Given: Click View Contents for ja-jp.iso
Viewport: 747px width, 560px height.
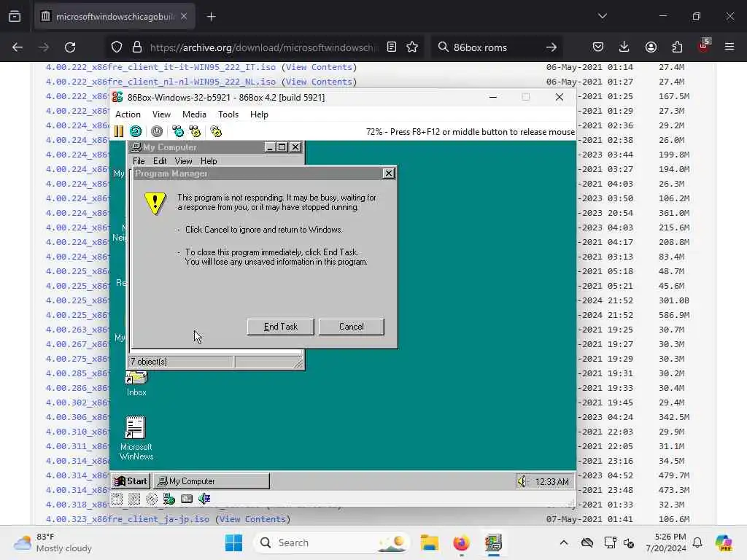Looking at the screenshot, I should [x=252, y=519].
